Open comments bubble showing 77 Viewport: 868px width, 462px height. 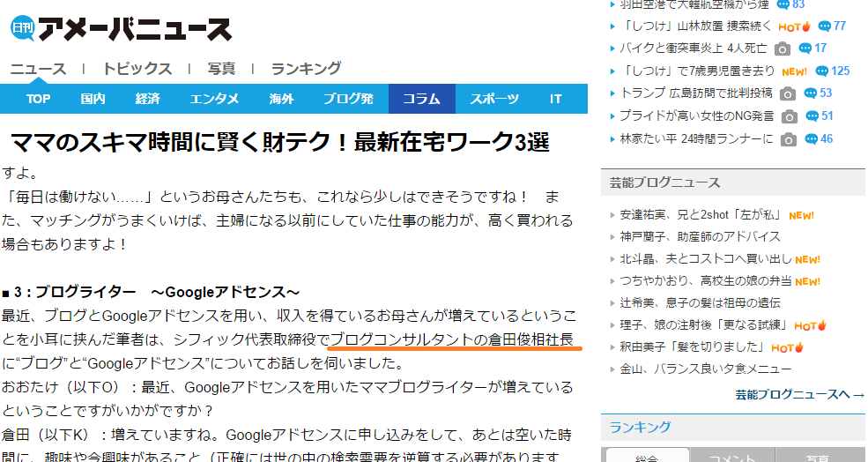[x=832, y=26]
